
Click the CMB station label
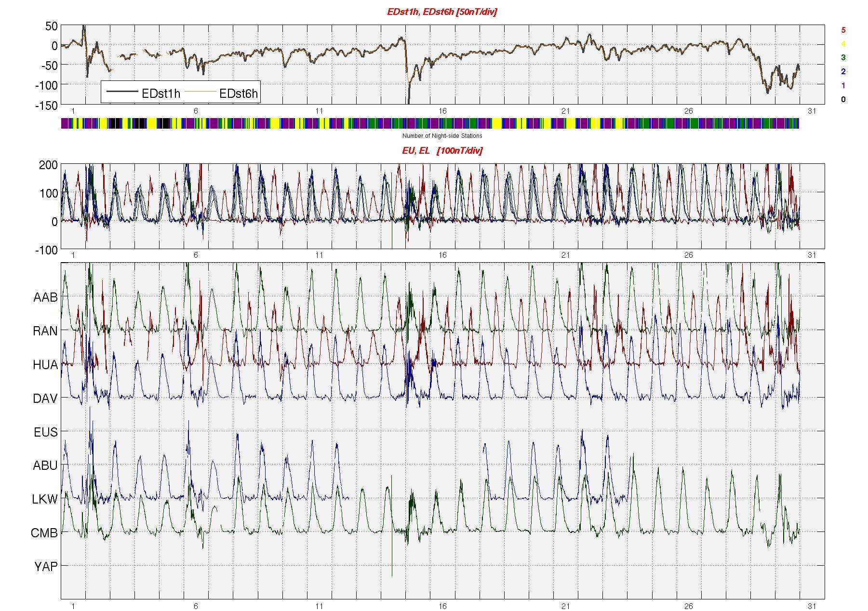point(44,533)
